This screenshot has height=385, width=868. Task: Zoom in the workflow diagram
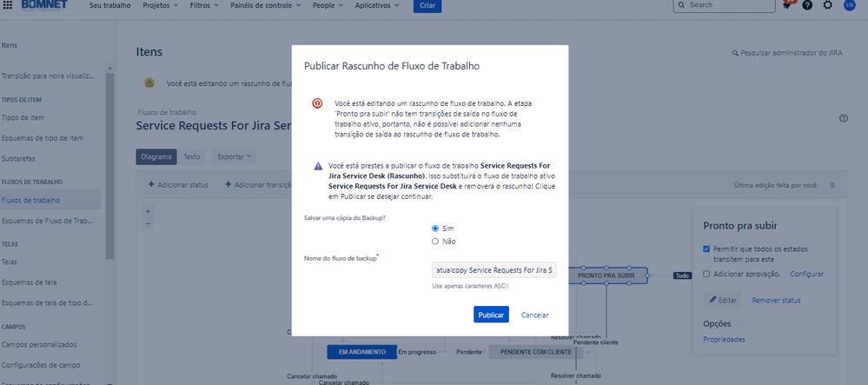(x=148, y=211)
